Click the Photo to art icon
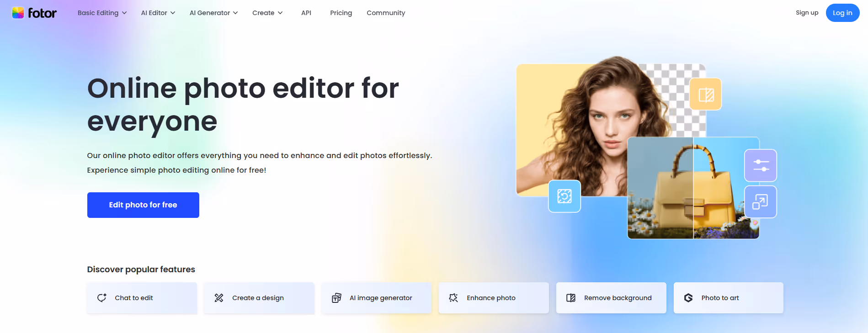Viewport: 868px width, 333px height. (688, 298)
